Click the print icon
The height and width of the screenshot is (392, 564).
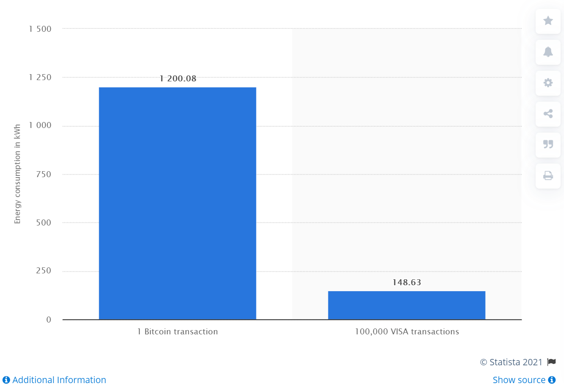tap(548, 175)
